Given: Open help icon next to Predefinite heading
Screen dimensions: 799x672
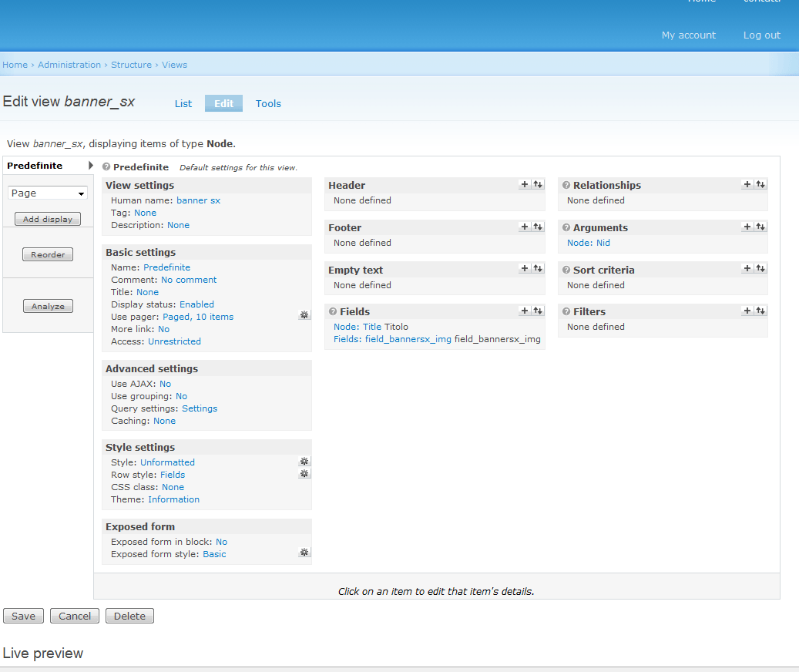Looking at the screenshot, I should point(106,166).
